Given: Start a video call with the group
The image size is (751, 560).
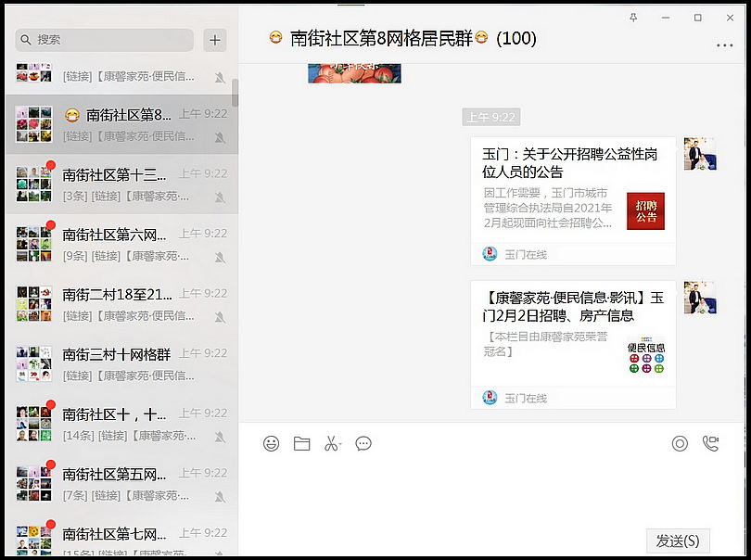Looking at the screenshot, I should (x=709, y=444).
